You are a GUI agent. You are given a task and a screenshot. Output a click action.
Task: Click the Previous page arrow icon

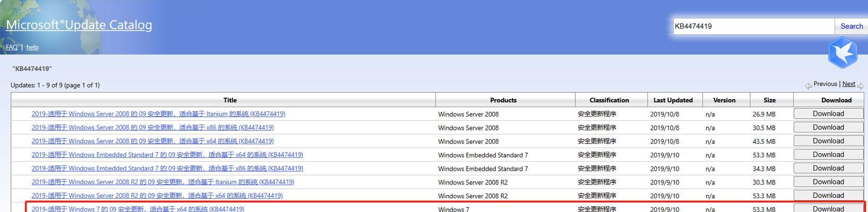[808, 85]
